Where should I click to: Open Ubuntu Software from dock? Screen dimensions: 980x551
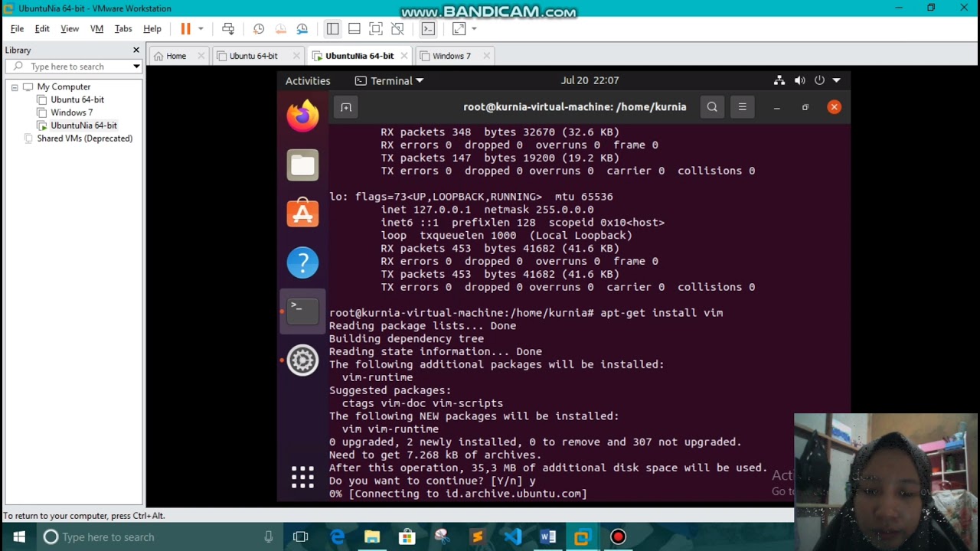pos(302,214)
